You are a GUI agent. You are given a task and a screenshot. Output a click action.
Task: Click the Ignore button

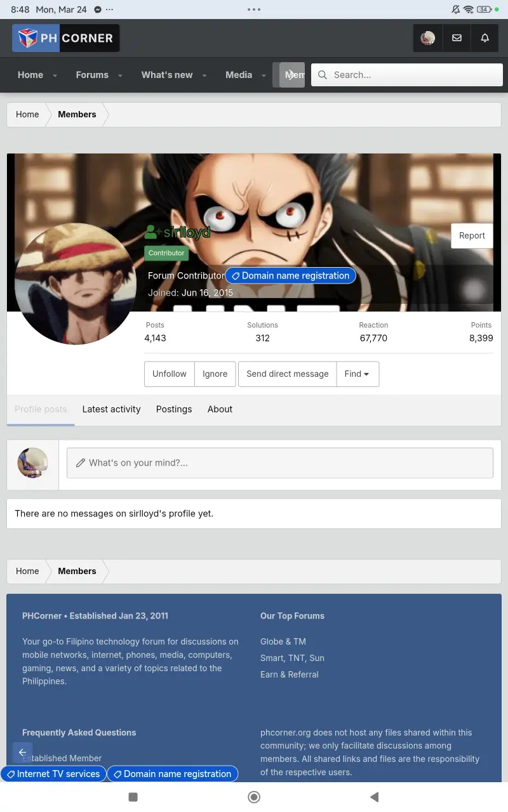[215, 374]
